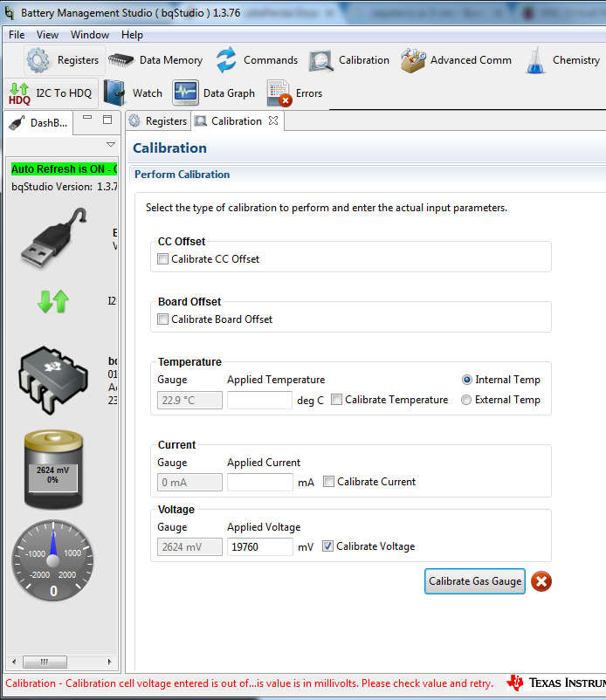Click Current Gauge field 0 mA
The height and width of the screenshot is (700, 606).
tap(189, 482)
